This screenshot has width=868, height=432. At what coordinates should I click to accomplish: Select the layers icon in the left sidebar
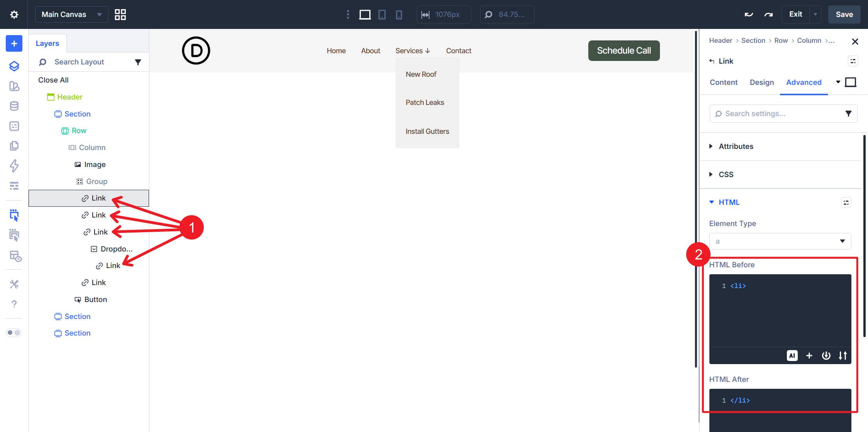(x=14, y=66)
